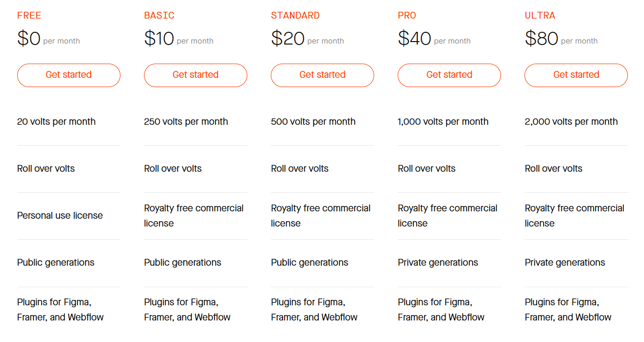Click the BASIC plan heading
The image size is (644, 342).
(x=159, y=16)
